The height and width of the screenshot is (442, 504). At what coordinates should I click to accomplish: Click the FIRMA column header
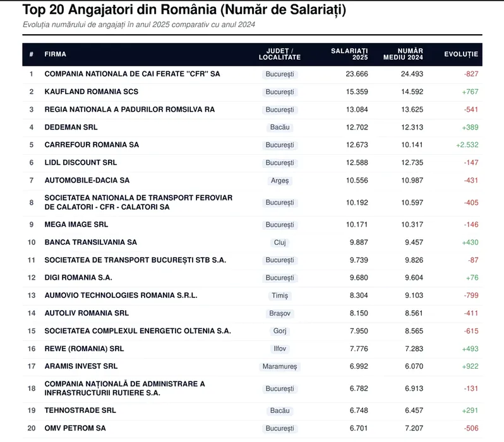click(56, 54)
